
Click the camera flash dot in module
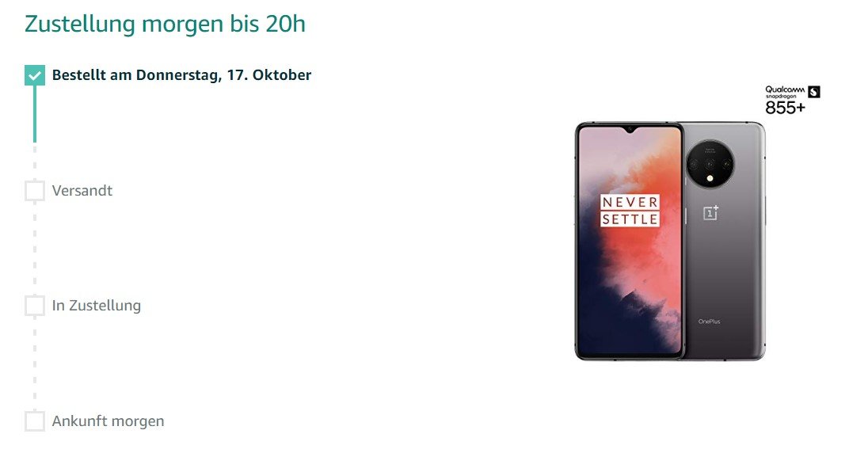point(710,178)
